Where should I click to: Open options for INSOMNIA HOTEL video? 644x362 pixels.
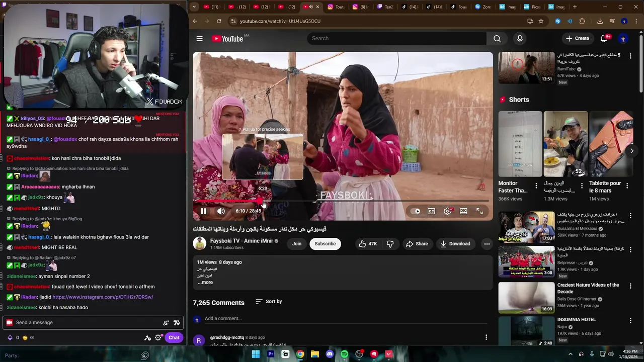pos(630,320)
